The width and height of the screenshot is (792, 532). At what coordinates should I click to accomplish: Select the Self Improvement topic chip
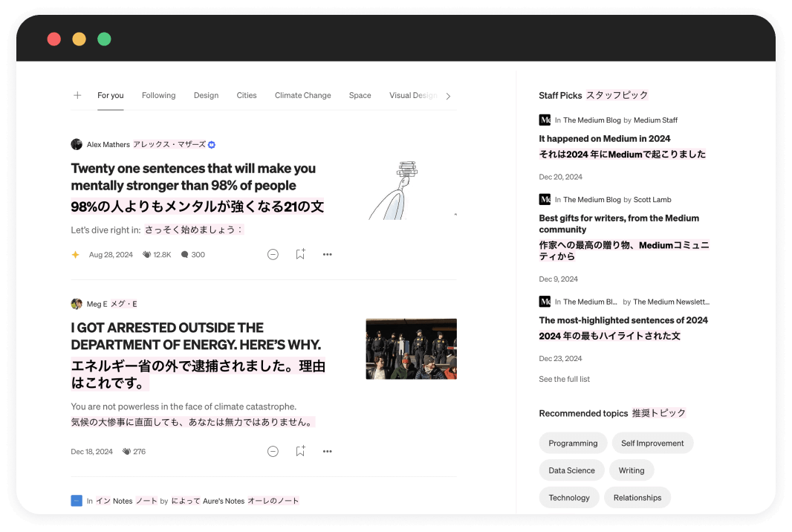pyautogui.click(x=652, y=443)
